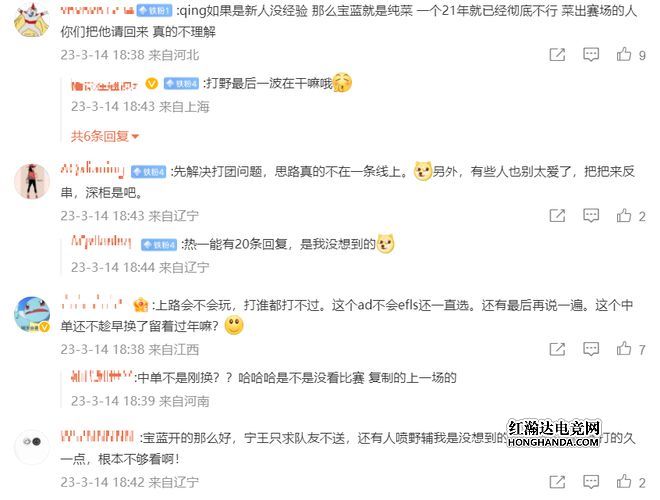View profile of the blue Squirtle avatar
Viewport: 660px width, 500px height.
click(x=32, y=314)
